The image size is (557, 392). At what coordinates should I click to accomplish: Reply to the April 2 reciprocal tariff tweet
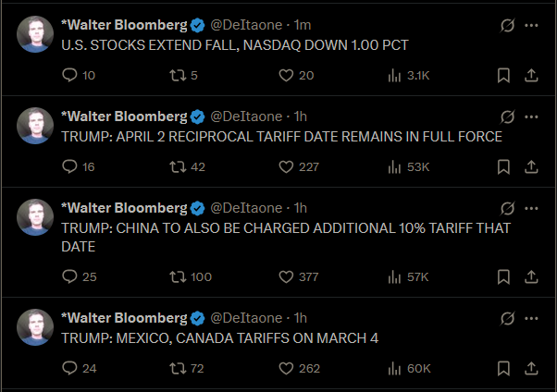click(x=71, y=167)
